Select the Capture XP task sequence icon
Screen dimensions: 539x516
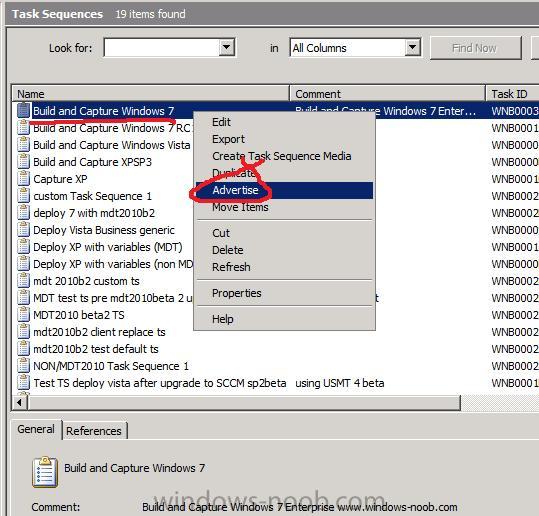[x=23, y=179]
